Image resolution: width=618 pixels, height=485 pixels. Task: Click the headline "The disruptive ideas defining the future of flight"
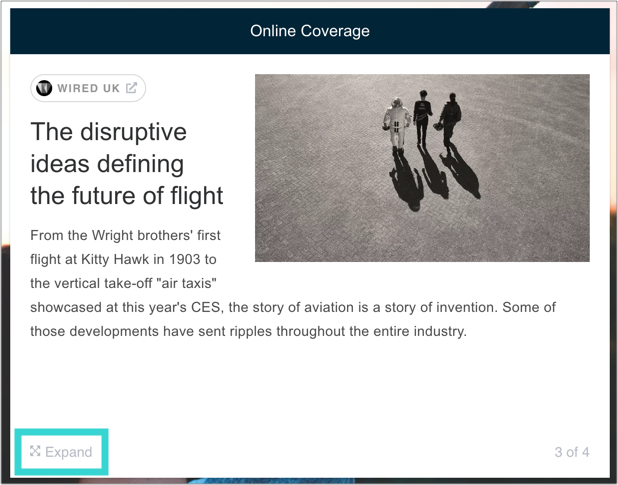pos(127,164)
